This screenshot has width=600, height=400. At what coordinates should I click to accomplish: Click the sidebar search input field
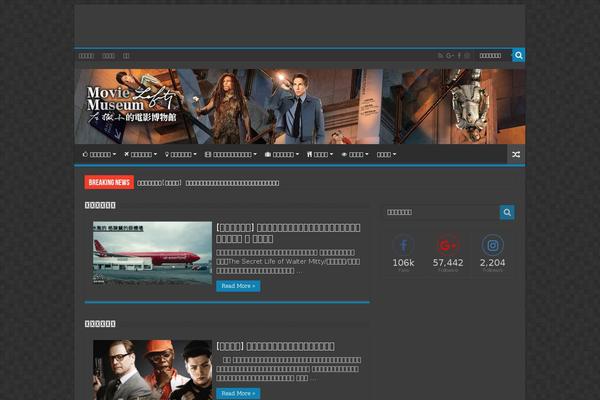click(442, 212)
